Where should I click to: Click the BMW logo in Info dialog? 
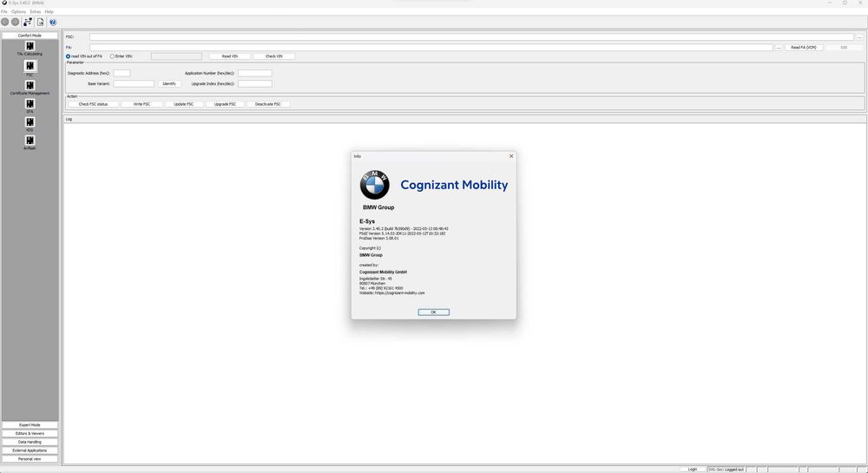coord(375,185)
